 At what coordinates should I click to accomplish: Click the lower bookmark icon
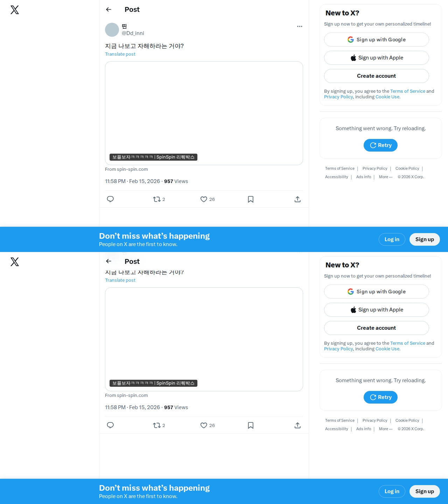click(x=251, y=425)
